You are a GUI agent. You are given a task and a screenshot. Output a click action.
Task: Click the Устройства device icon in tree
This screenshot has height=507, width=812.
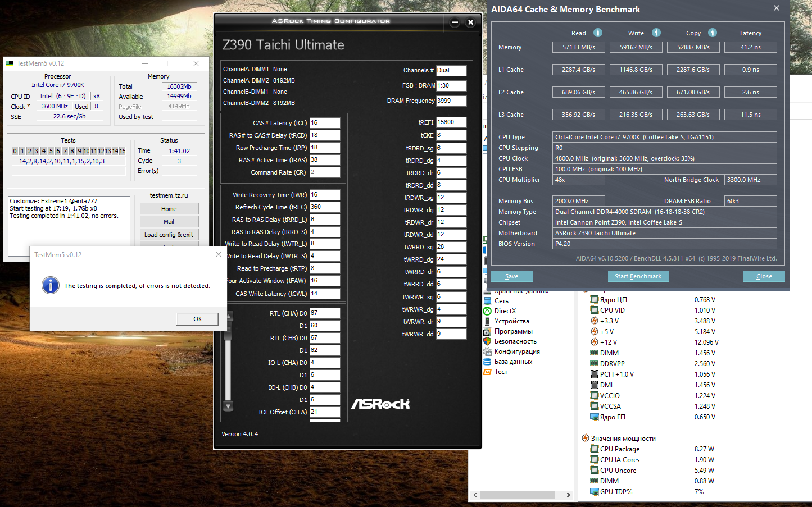tap(487, 321)
